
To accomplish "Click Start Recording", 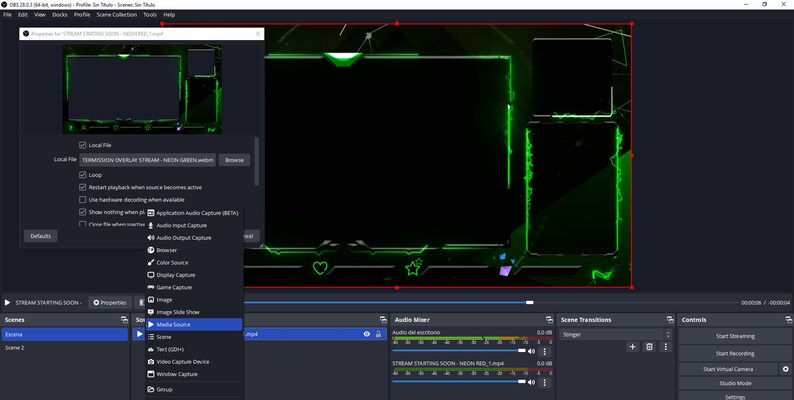I will (x=735, y=353).
